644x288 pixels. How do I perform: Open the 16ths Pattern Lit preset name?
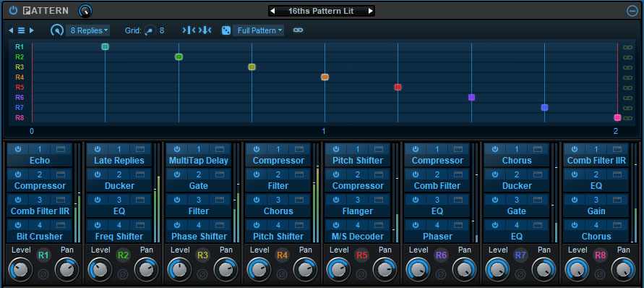pos(321,11)
